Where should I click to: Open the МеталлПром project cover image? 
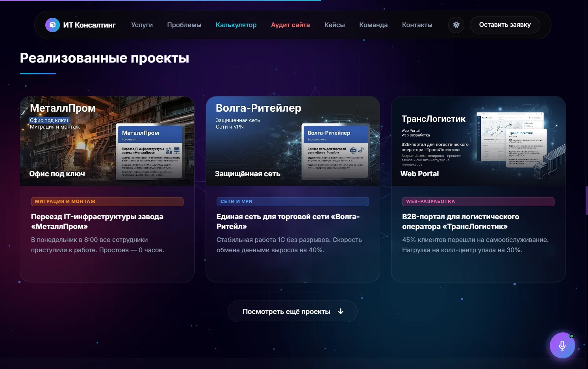point(107,141)
